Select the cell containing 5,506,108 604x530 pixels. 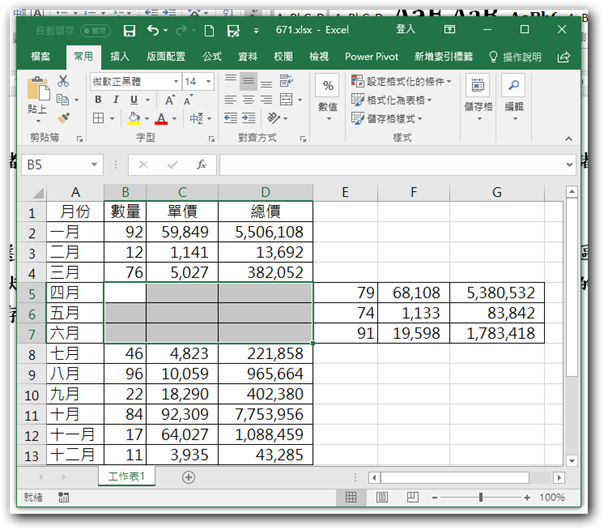266,232
